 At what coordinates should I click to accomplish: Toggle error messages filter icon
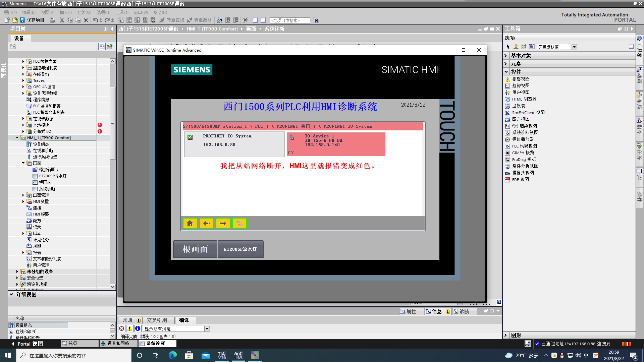pyautogui.click(x=122, y=329)
